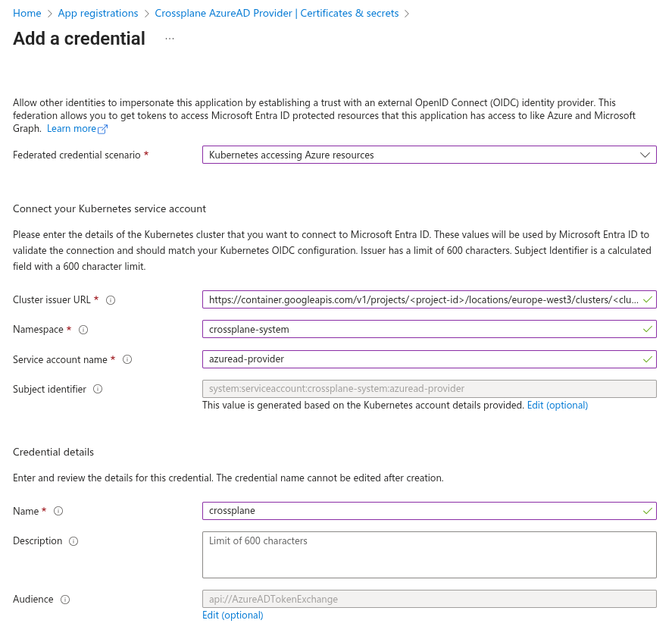Select the Service account name field

[423, 359]
